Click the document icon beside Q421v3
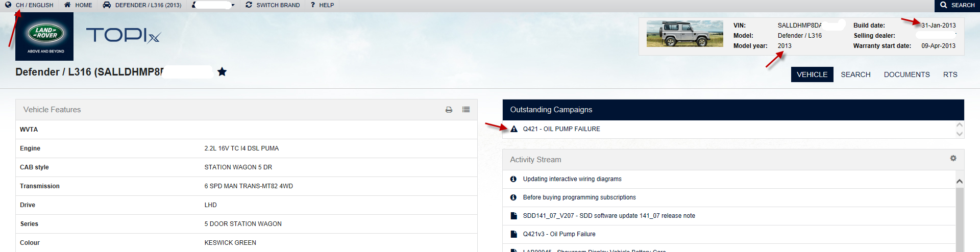The width and height of the screenshot is (980, 252). (513, 234)
